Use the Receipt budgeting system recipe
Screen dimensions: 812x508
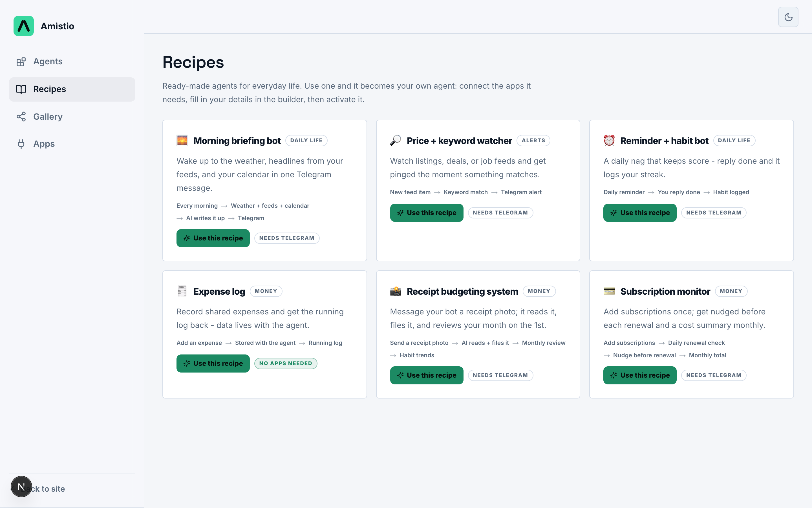coord(427,375)
